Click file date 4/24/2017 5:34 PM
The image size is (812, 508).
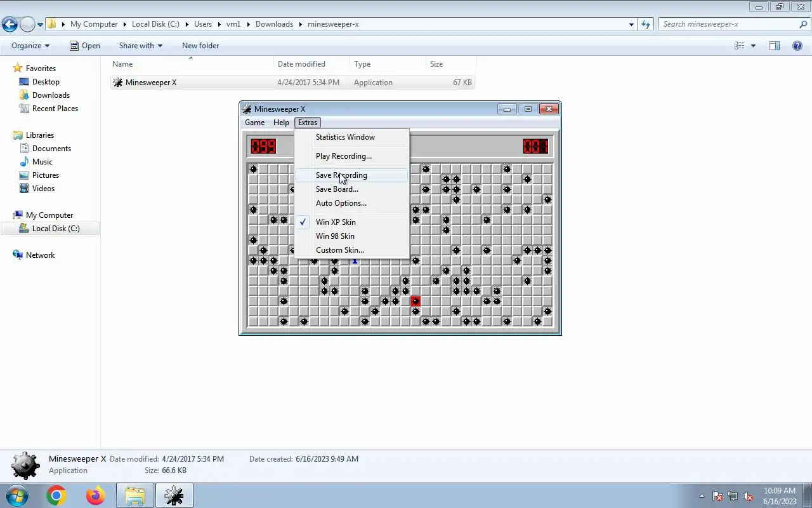[308, 83]
